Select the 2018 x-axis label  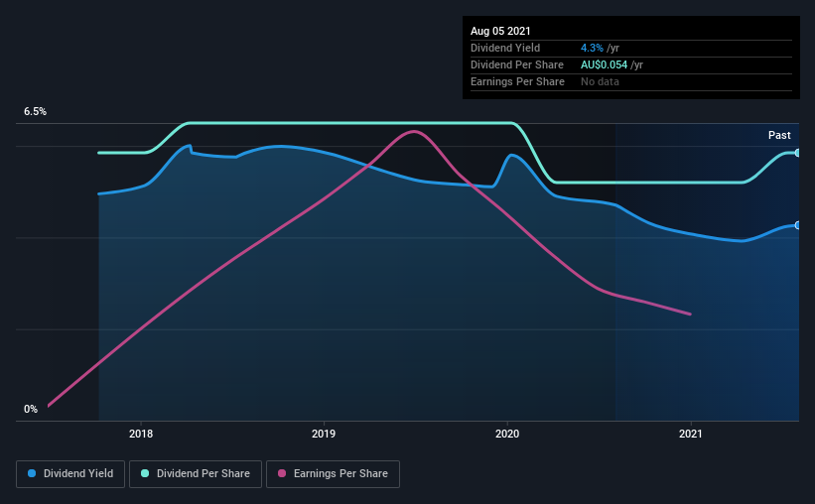[x=141, y=434]
